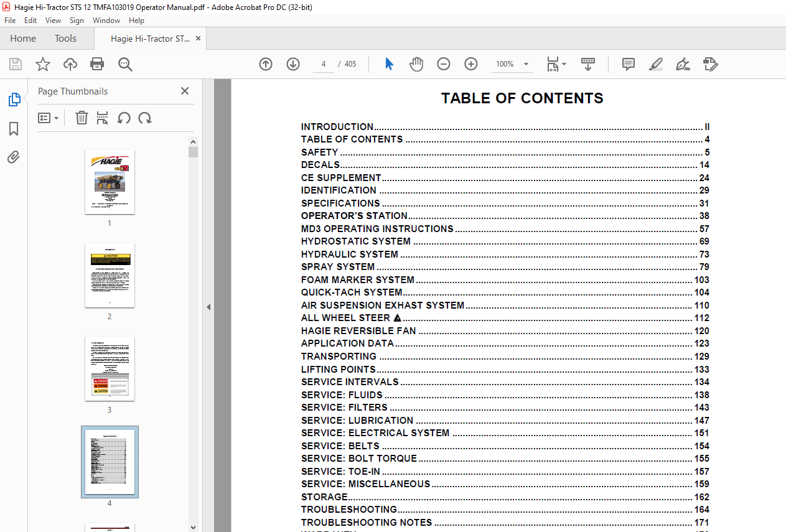
Task: Open the Edit menu
Action: coord(30,21)
